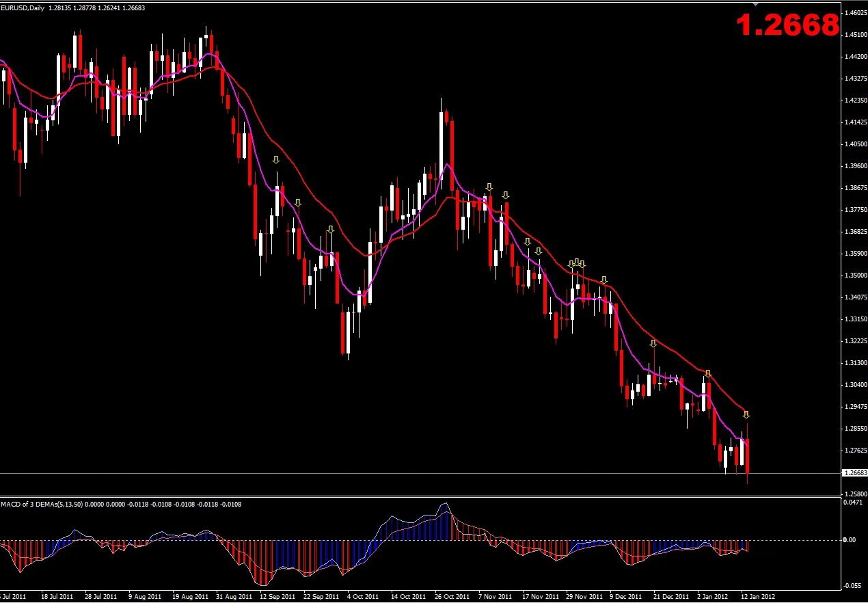This screenshot has width=868, height=603.
Task: Click the 12 Jan 2012 date label
Action: pyautogui.click(x=758, y=596)
